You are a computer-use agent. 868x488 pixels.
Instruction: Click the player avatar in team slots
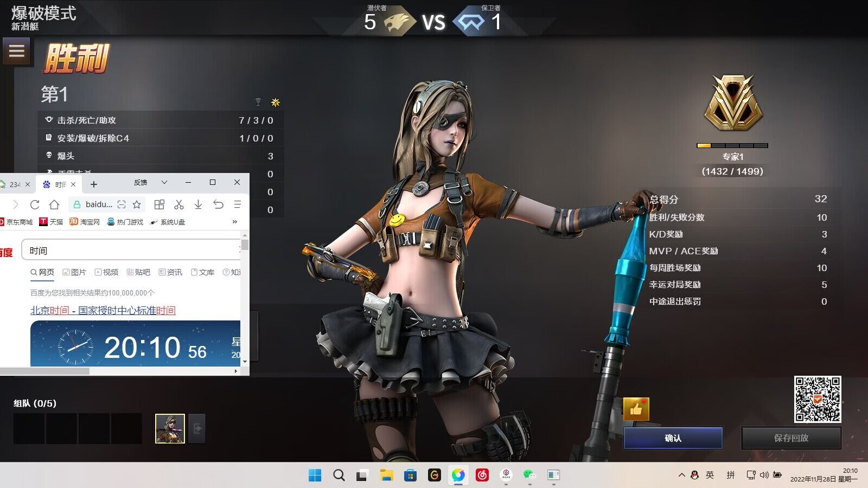pyautogui.click(x=170, y=428)
